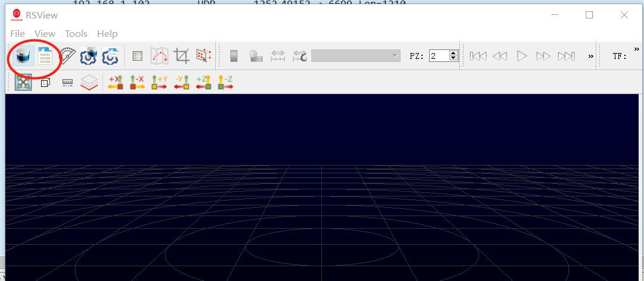Viewport: 644px width, 281px height.
Task: Set view direction to +Z
Action: coord(204,83)
